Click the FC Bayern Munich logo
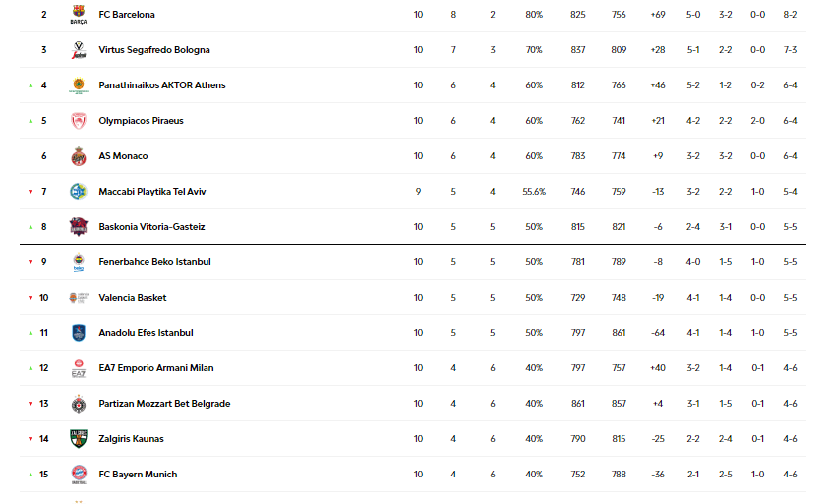This screenshot has width=829, height=504. coord(79,475)
